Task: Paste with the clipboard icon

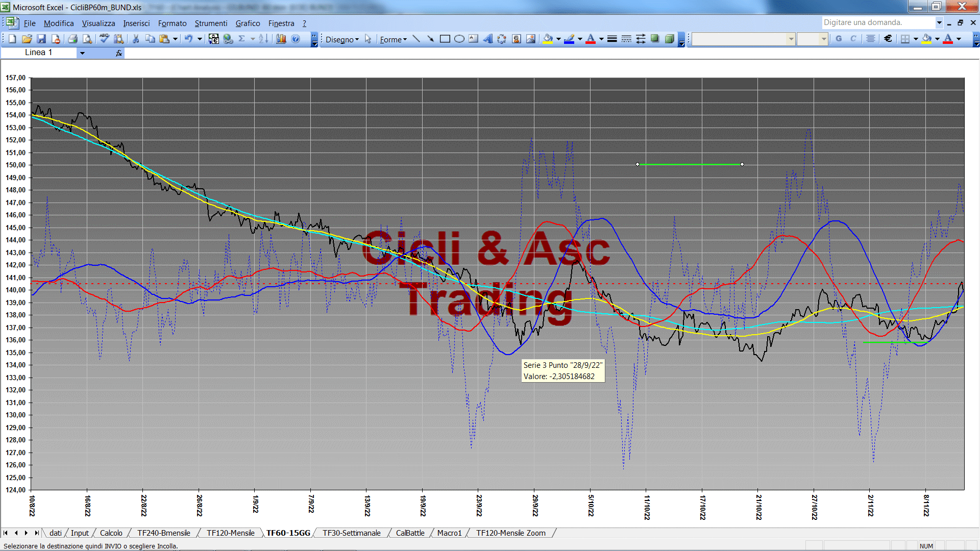Action: pos(164,39)
